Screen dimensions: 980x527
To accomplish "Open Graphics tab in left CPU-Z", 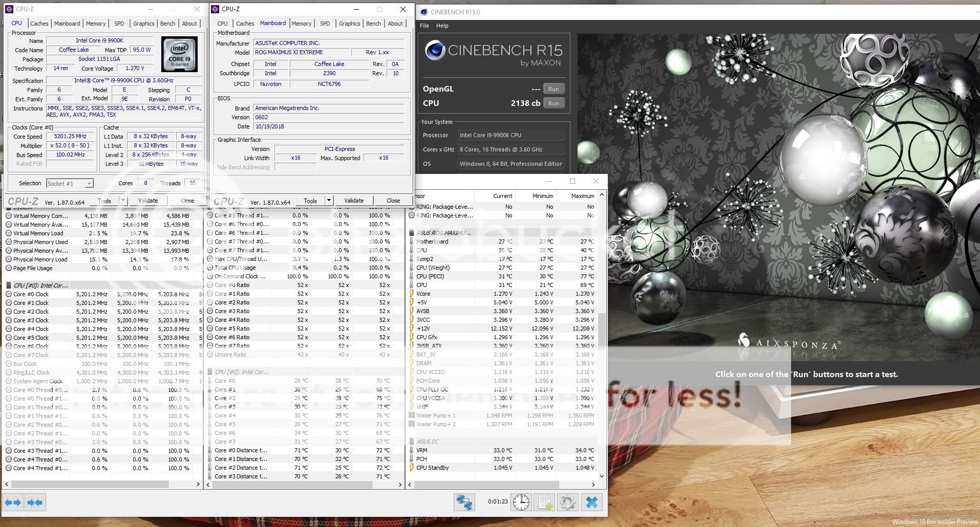I will pos(143,24).
